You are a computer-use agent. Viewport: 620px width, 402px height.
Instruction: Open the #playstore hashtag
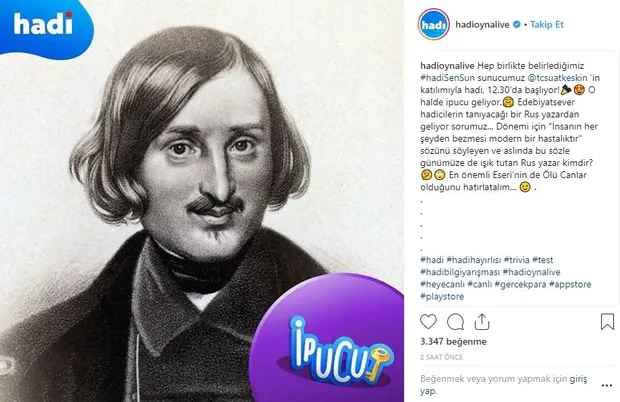pos(442,296)
